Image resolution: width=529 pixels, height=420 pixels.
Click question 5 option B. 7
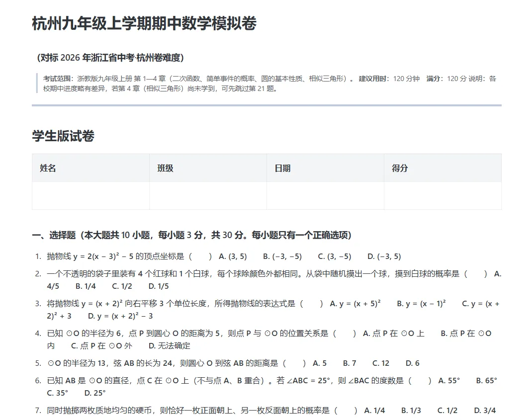[x=350, y=363]
